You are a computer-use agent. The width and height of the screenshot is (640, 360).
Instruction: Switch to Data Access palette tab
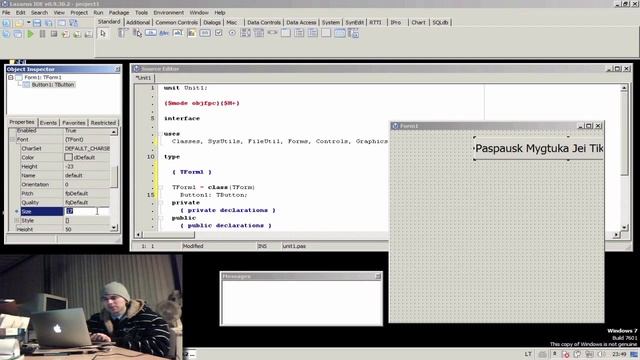point(301,22)
